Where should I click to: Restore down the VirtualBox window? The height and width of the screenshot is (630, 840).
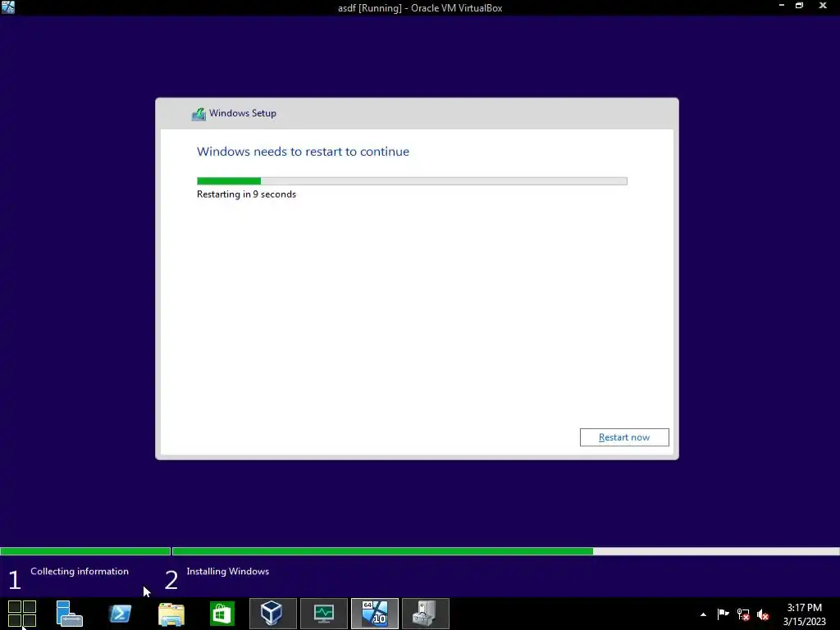pyautogui.click(x=799, y=6)
